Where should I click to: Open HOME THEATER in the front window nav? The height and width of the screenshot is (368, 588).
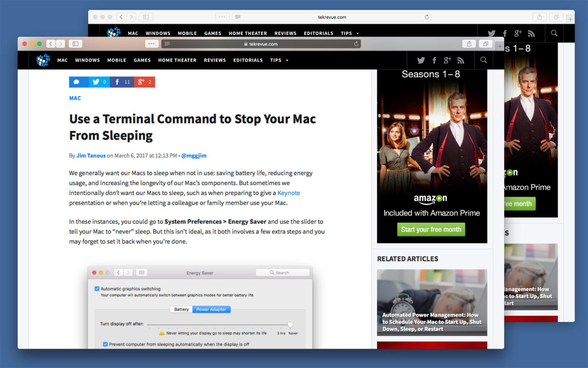coord(177,60)
